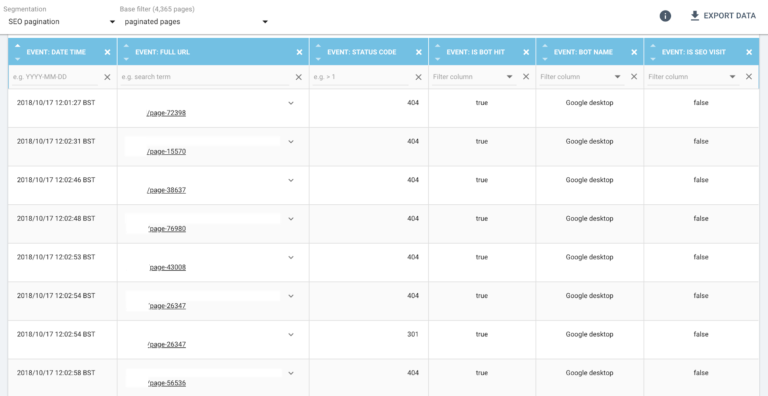Select the timestamp 2018/10/17 12:02:58 BST

pyautogui.click(x=56, y=373)
